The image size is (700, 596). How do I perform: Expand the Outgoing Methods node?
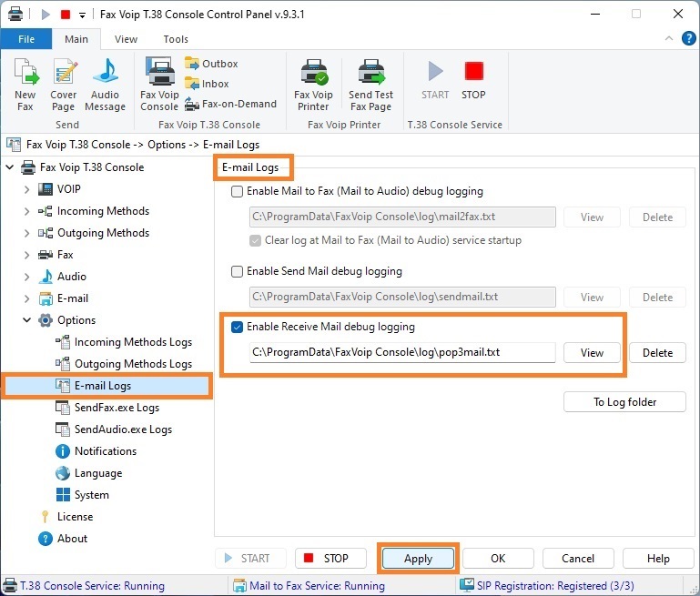[26, 233]
